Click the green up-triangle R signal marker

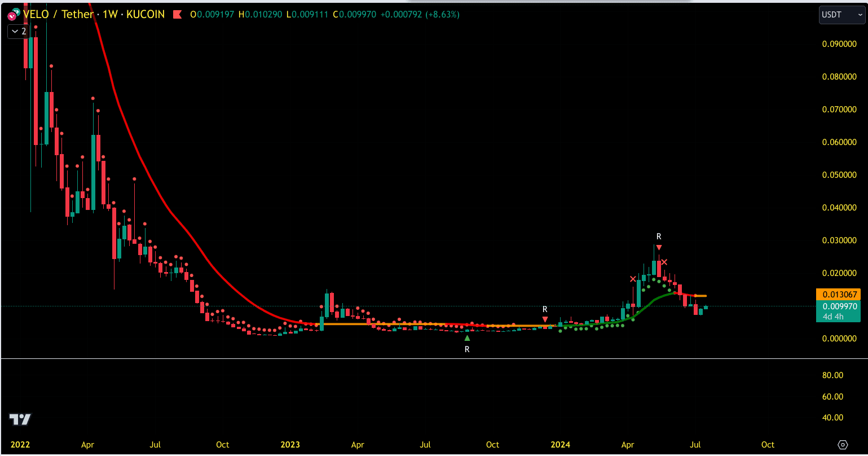467,338
